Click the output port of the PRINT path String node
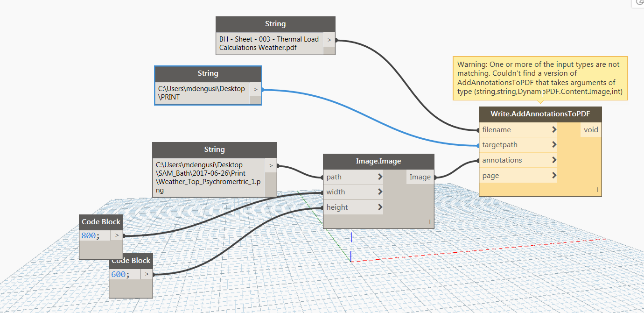This screenshot has height=313, width=644. tap(255, 89)
